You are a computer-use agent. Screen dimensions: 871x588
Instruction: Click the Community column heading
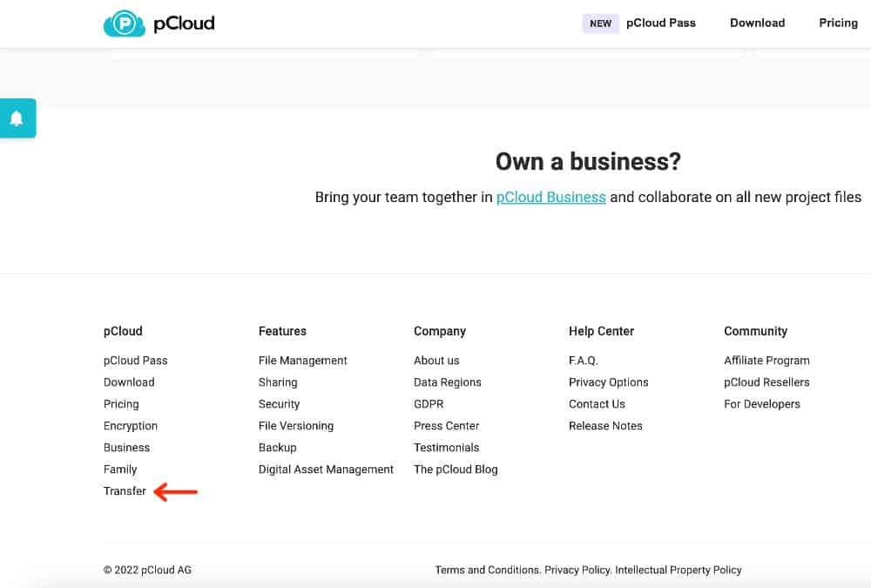(755, 331)
